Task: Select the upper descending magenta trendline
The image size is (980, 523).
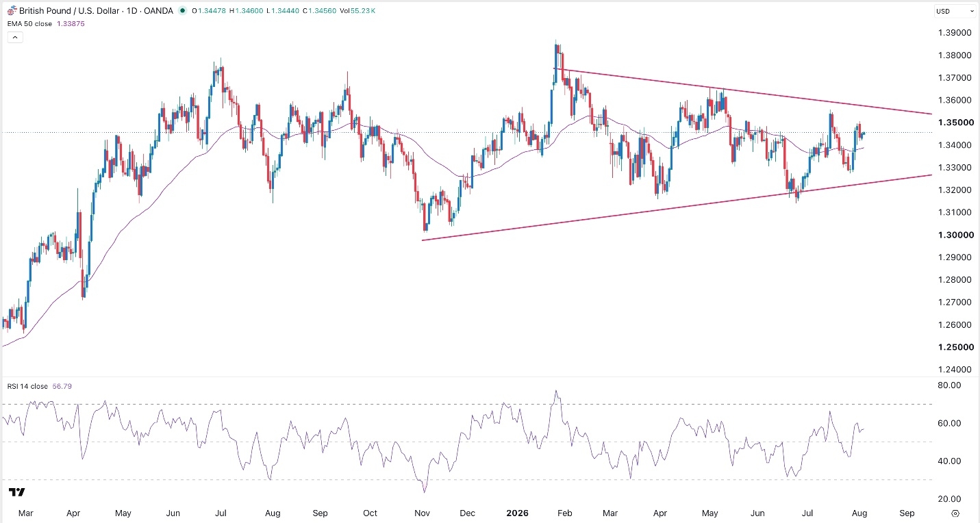Action: 743,92
